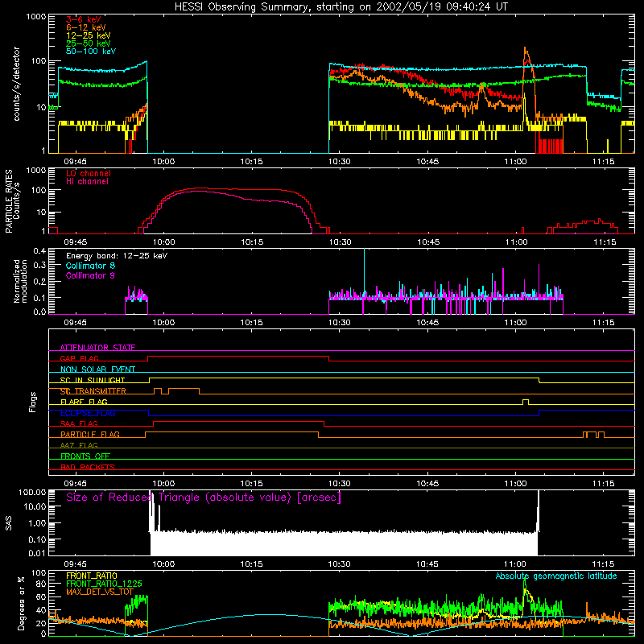Click the ATTENUATOR_STATE flag label

pyautogui.click(x=97, y=348)
